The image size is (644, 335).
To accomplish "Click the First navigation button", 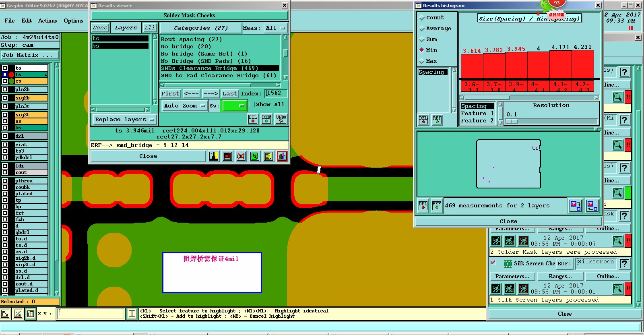I will 170,94.
